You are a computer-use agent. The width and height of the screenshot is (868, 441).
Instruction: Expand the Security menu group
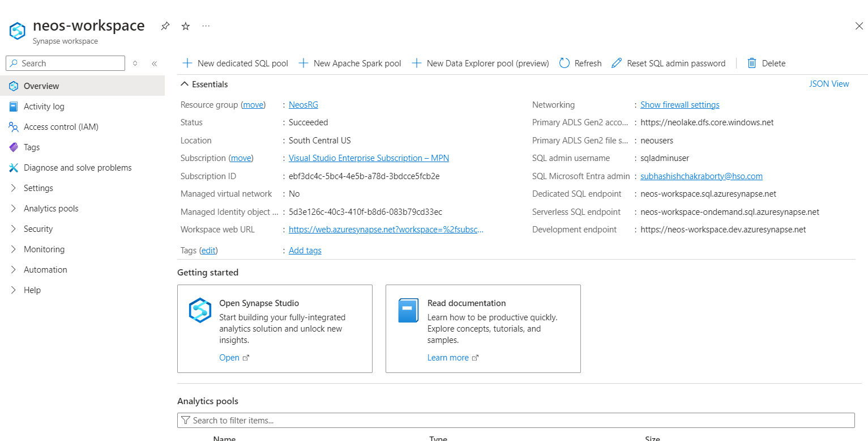tap(14, 229)
